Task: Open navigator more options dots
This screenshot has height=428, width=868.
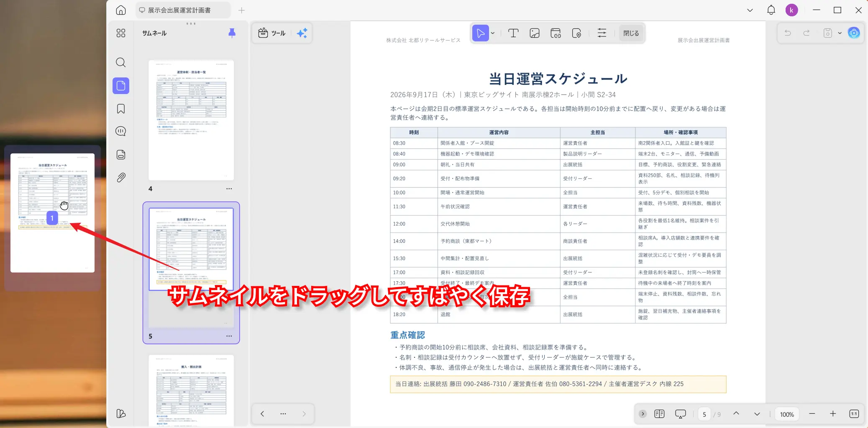Action: (283, 414)
